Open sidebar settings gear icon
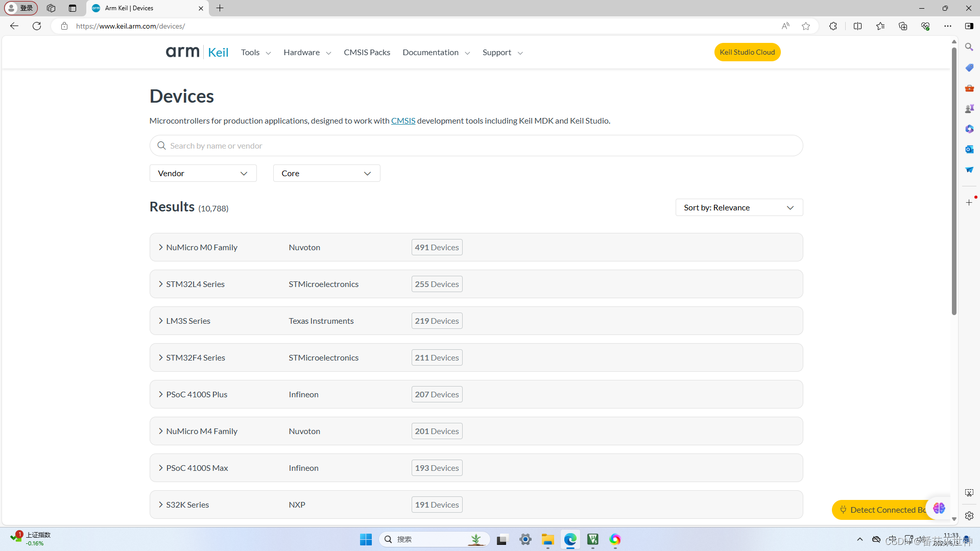 (x=969, y=516)
